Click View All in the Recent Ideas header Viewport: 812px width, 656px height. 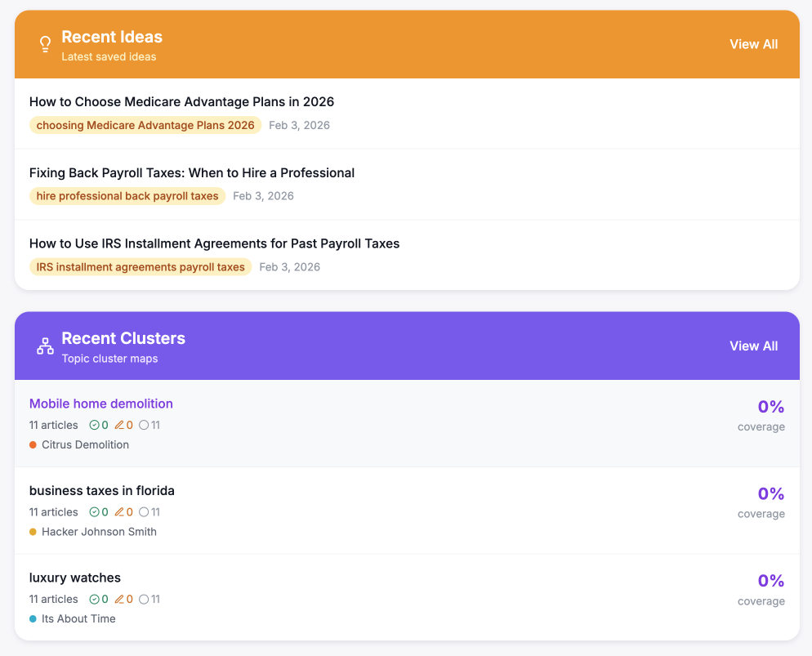(x=753, y=44)
